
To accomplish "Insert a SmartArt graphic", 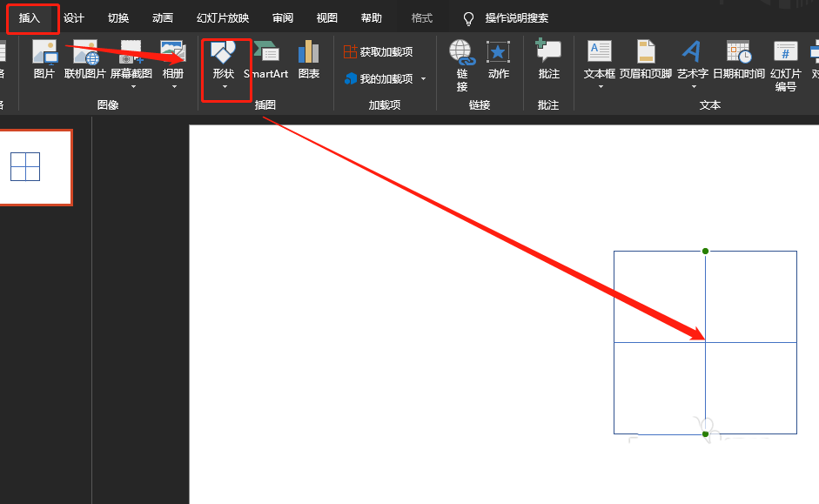I will pos(265,59).
